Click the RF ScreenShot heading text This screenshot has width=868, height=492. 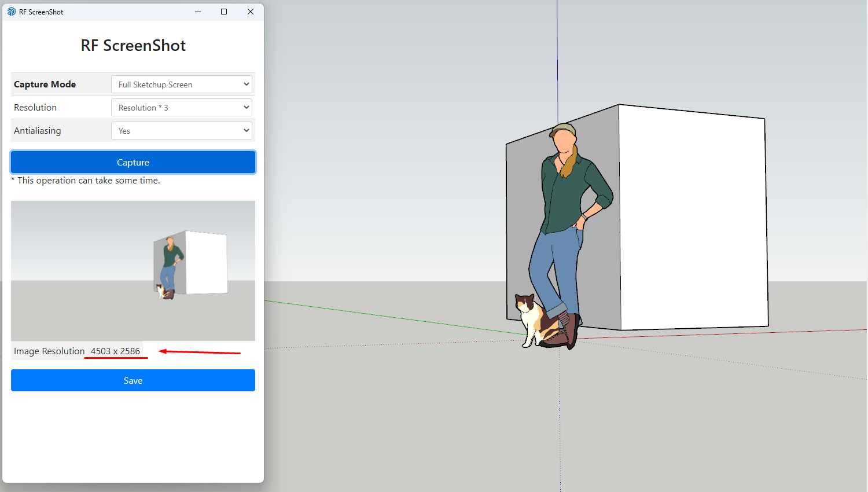coord(133,45)
